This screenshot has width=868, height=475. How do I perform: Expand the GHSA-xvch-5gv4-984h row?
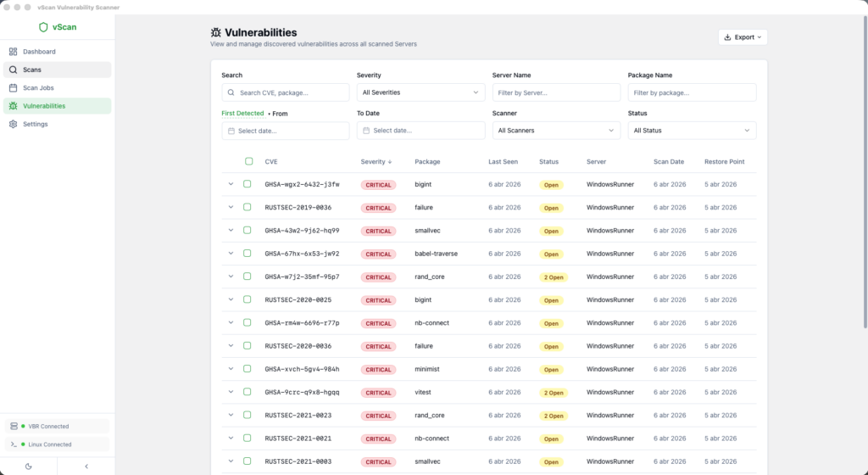click(231, 369)
